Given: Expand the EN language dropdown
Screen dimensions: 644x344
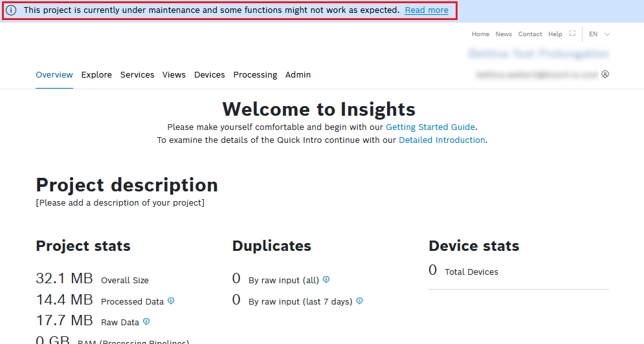Looking at the screenshot, I should pyautogui.click(x=599, y=34).
